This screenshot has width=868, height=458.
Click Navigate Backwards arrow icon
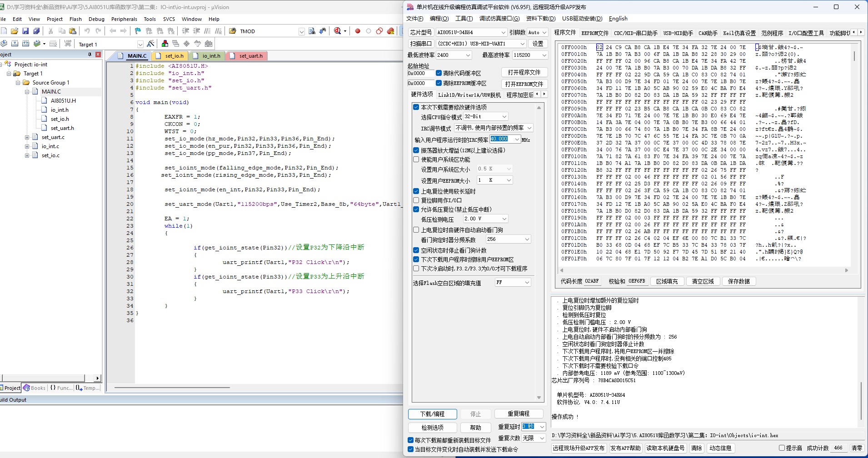(113, 31)
